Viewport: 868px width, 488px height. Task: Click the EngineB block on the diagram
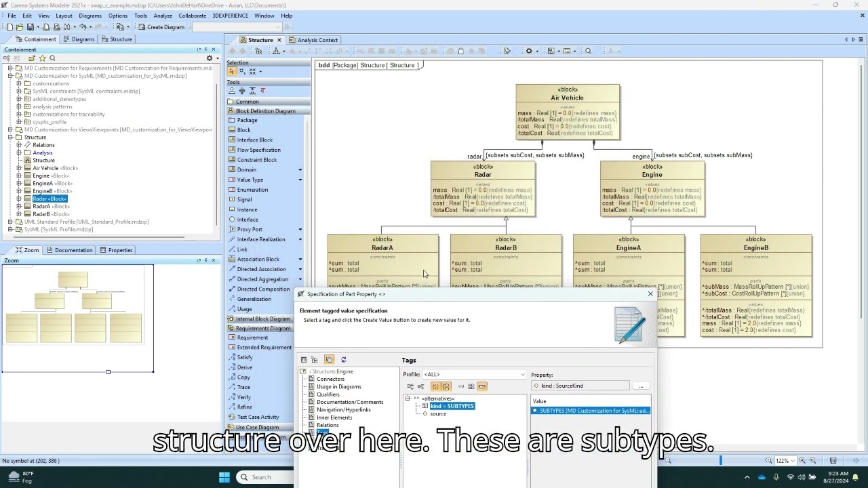[x=756, y=285]
